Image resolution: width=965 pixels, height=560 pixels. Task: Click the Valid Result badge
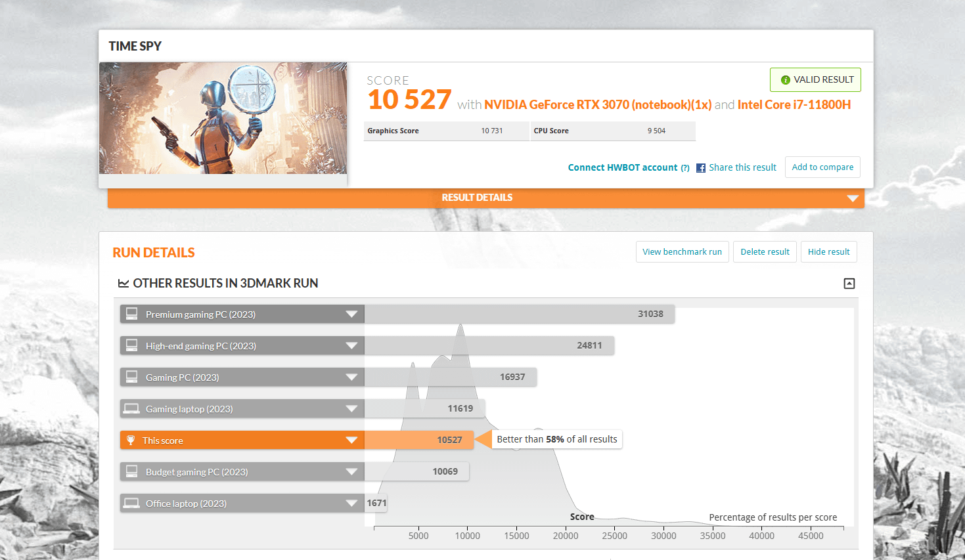pyautogui.click(x=815, y=80)
